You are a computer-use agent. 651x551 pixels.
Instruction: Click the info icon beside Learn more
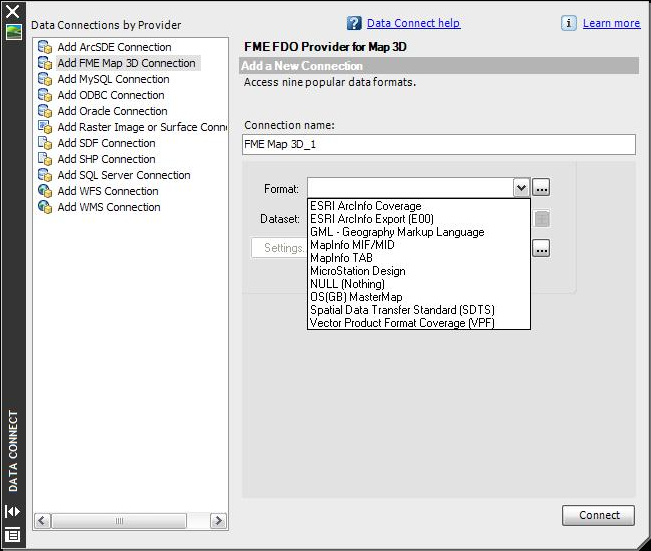[568, 23]
